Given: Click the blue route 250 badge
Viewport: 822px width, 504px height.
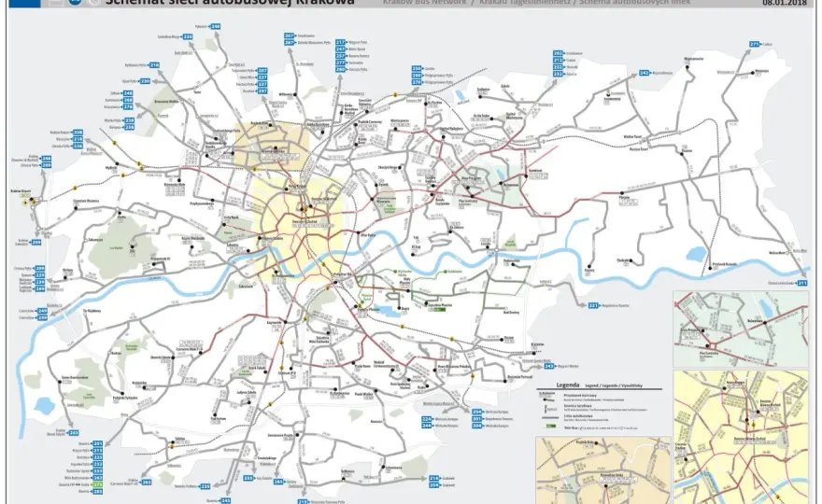Looking at the screenshot, I should click(x=417, y=69).
